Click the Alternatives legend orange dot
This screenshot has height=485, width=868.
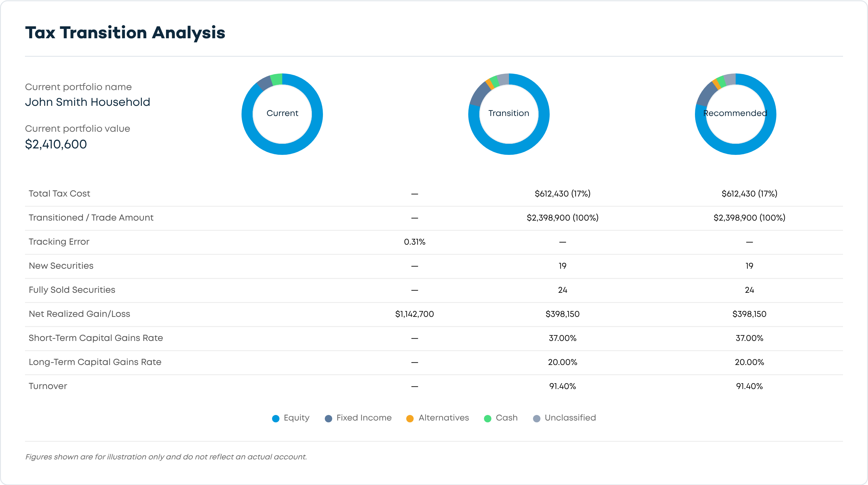click(x=410, y=418)
